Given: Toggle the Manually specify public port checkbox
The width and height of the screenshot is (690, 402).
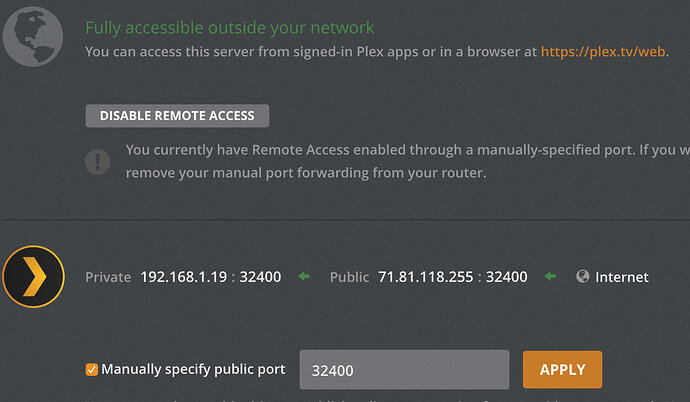Looking at the screenshot, I should pos(92,370).
